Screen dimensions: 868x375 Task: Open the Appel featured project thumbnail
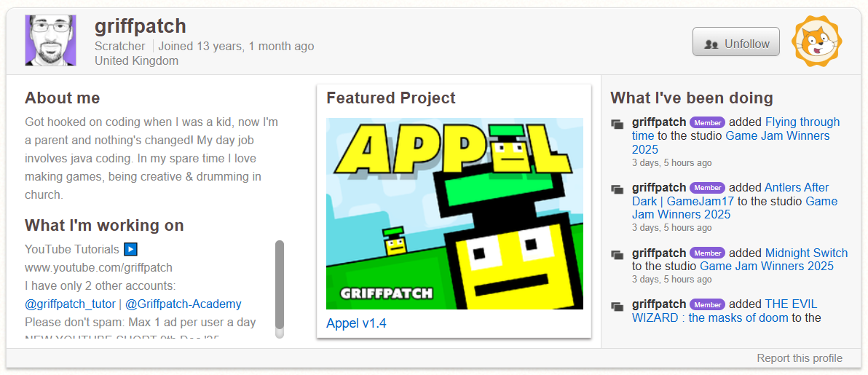(x=454, y=213)
